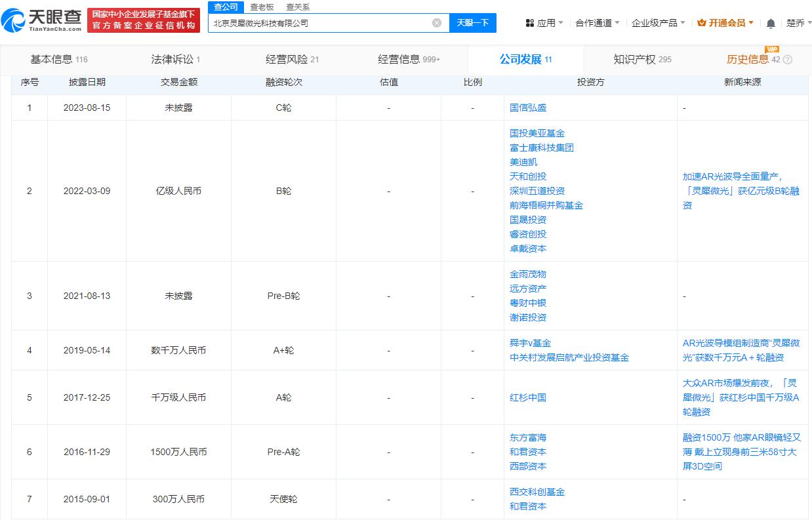Click the 亿级人民币 amount cell
The image size is (812, 520).
[178, 191]
